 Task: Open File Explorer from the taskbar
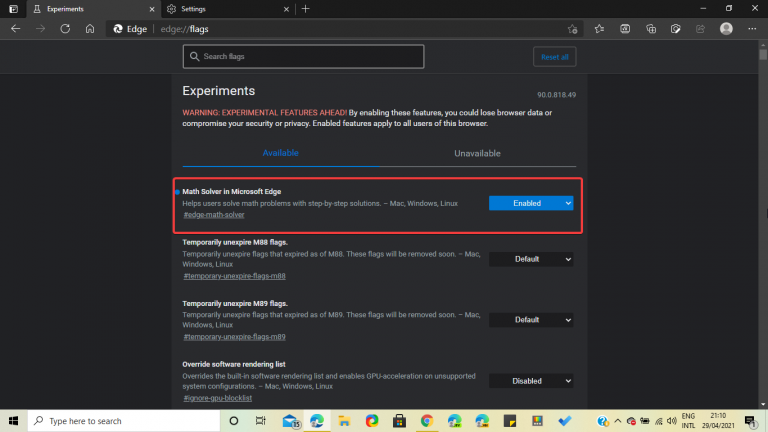pyautogui.click(x=344, y=421)
